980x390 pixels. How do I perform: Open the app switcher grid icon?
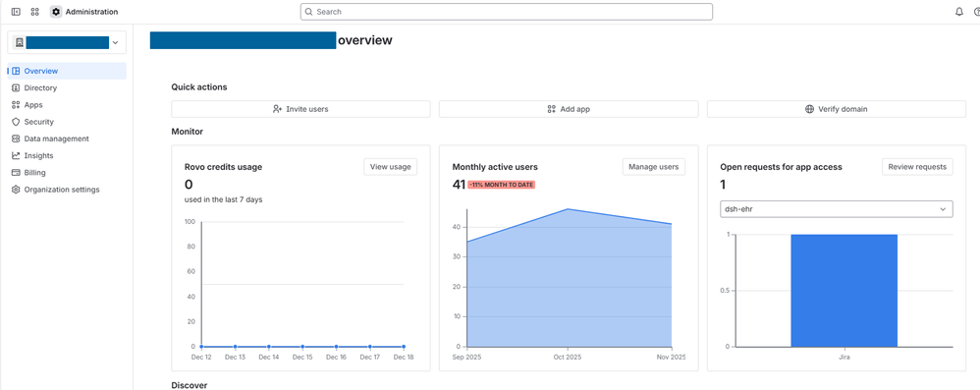tap(35, 12)
